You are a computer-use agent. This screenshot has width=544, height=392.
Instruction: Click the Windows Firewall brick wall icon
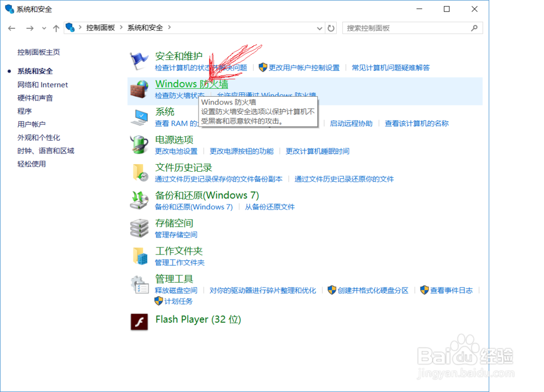coord(139,89)
